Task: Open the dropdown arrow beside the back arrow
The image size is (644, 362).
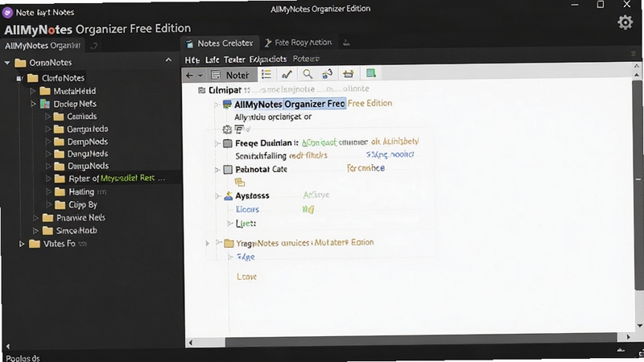Action: click(x=200, y=76)
